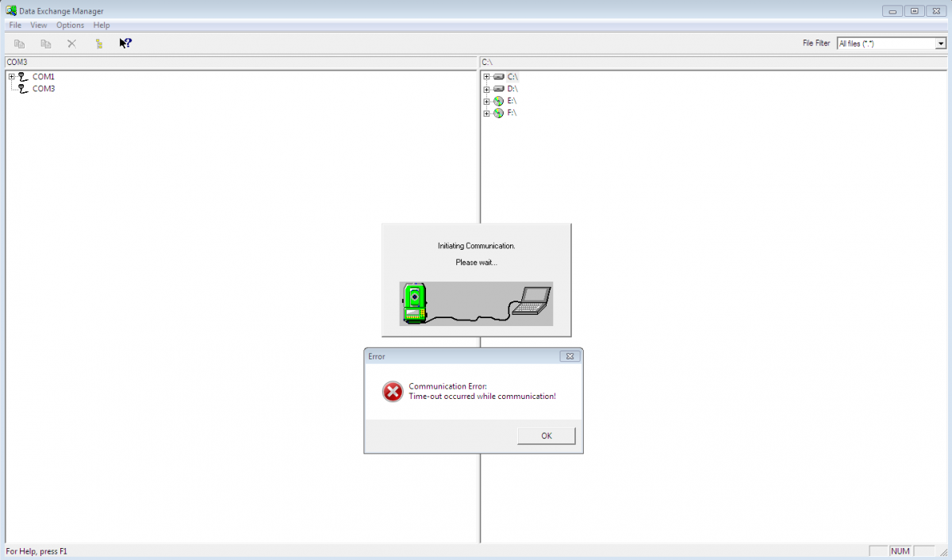This screenshot has height=560, width=952.
Task: Open the File Filter dropdown
Action: [941, 44]
